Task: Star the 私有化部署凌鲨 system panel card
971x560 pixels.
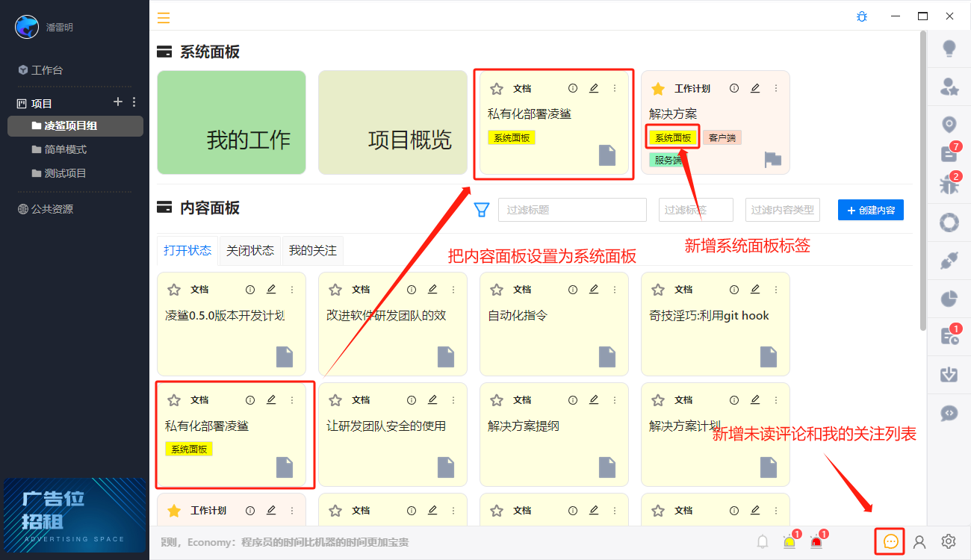Action: click(x=497, y=89)
